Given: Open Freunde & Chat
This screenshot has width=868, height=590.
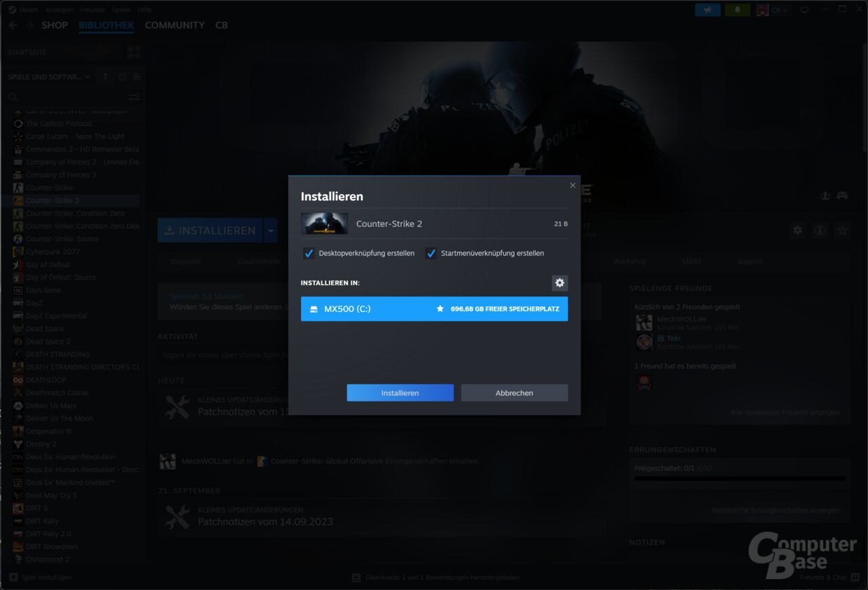Looking at the screenshot, I should tap(823, 578).
